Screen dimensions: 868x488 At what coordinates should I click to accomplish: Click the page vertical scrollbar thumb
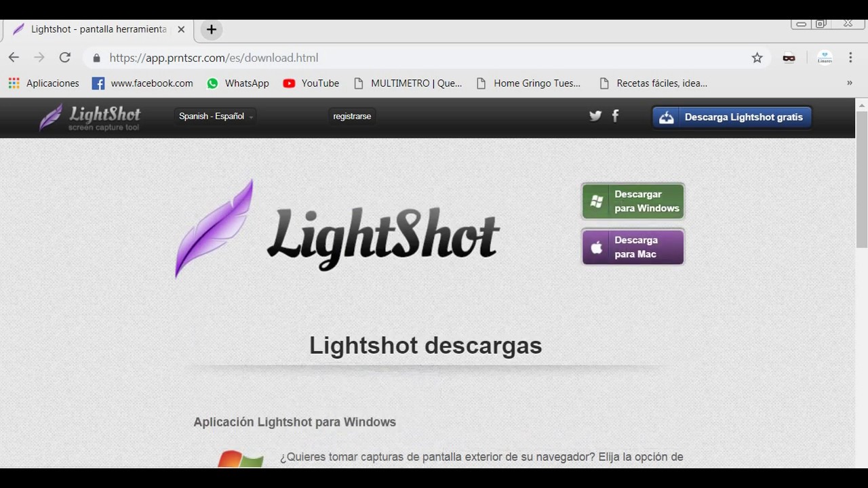862,180
